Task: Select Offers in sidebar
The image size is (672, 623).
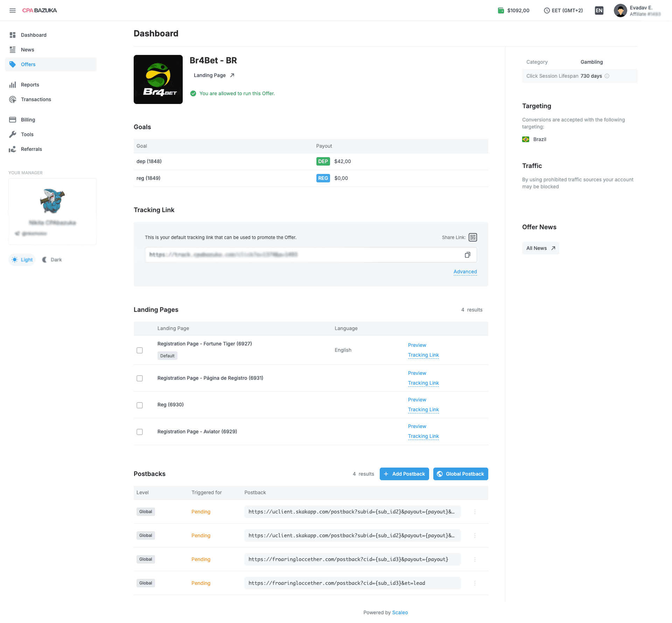Action: click(x=51, y=64)
